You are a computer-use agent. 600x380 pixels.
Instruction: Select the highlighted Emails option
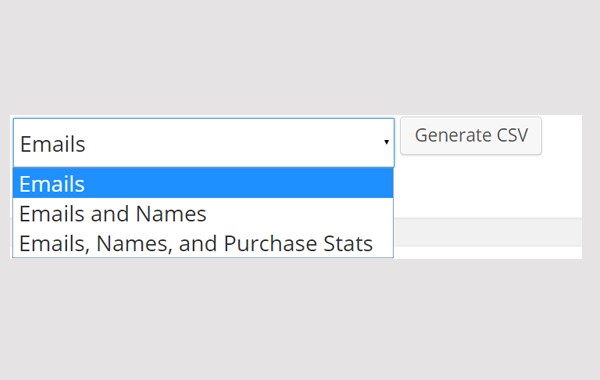[x=203, y=183]
